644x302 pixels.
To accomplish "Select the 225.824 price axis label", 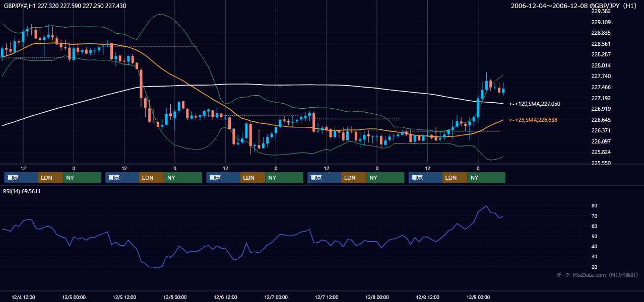I will pyautogui.click(x=601, y=152).
